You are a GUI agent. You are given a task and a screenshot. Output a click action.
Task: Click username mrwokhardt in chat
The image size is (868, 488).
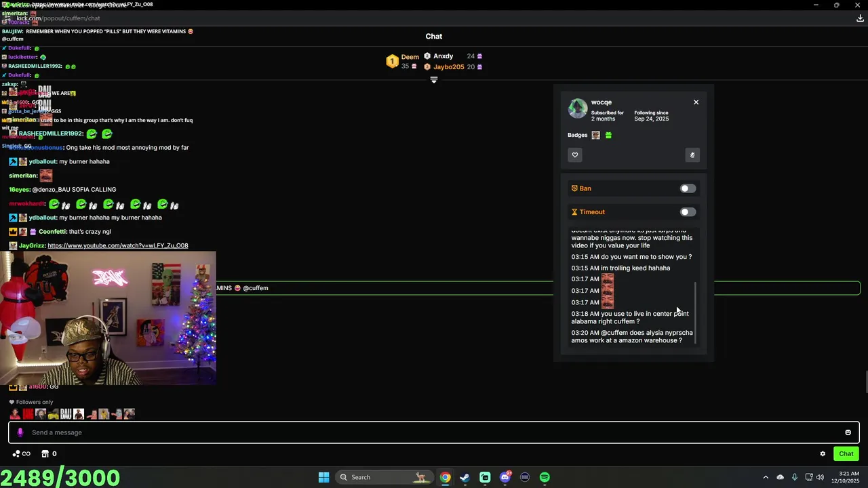tap(27, 204)
